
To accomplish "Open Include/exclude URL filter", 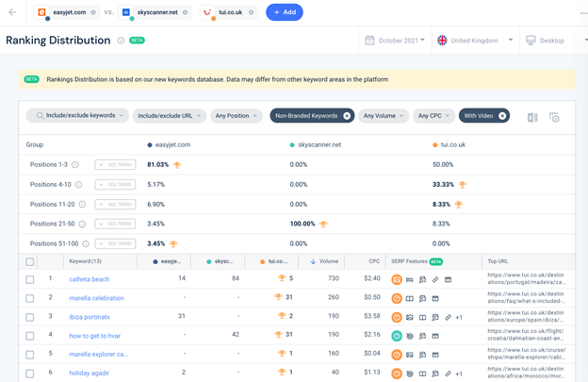I will pyautogui.click(x=170, y=116).
